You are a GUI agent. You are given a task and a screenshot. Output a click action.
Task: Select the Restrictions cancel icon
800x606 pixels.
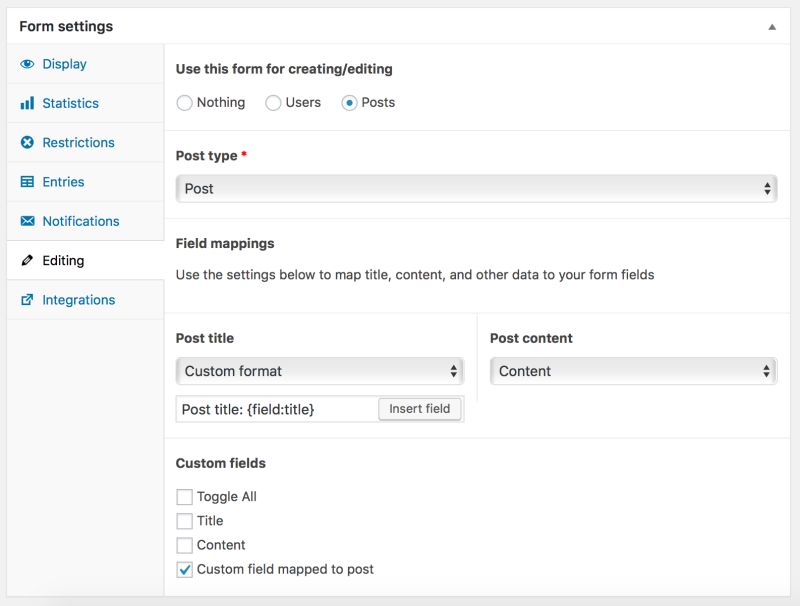[x=26, y=142]
